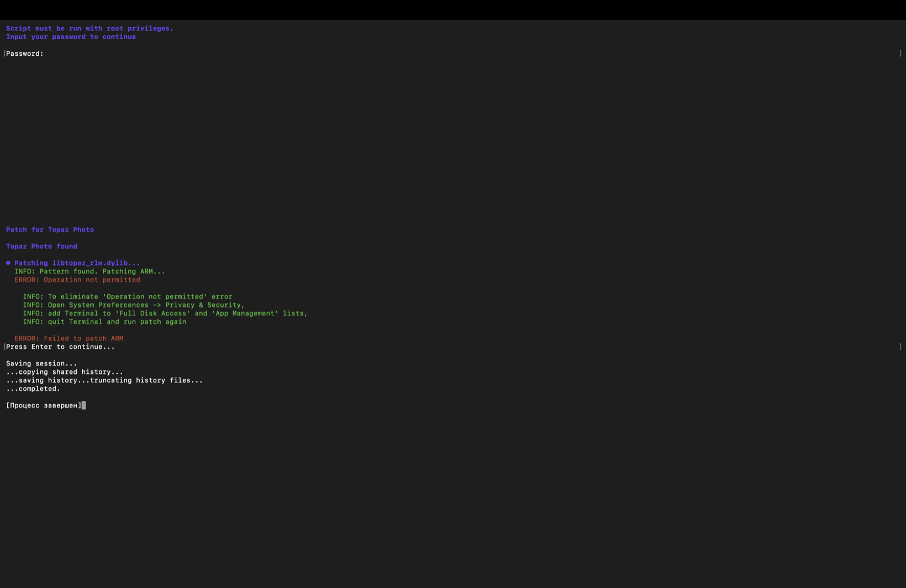Image resolution: width=906 pixels, height=588 pixels.
Task: Select the '[Процесс завершен]' status text
Action: (x=44, y=406)
